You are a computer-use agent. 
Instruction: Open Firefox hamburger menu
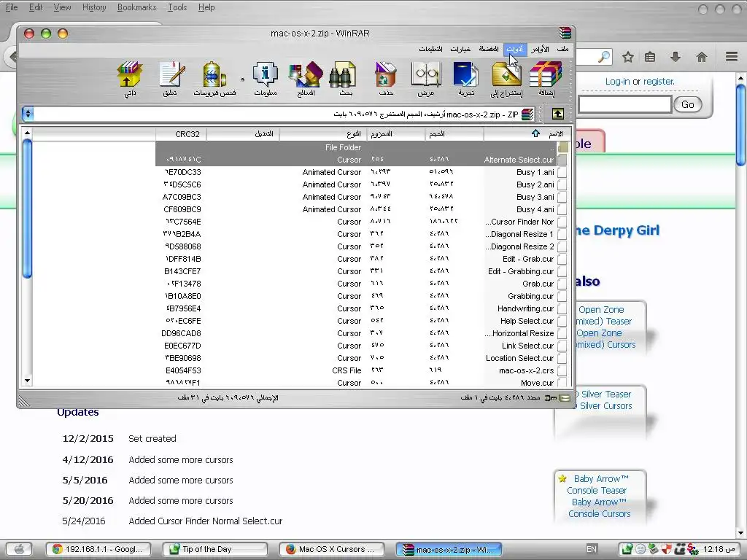coord(732,57)
